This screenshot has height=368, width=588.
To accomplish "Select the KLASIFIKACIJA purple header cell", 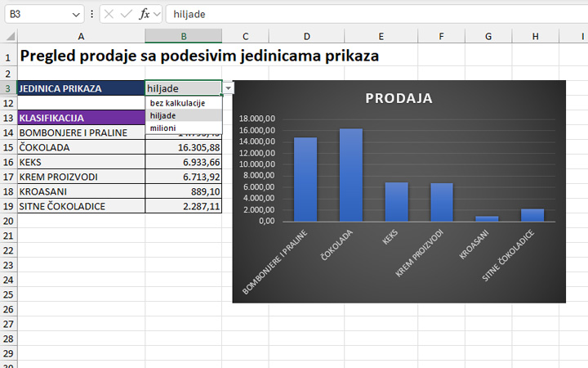I will coord(81,118).
